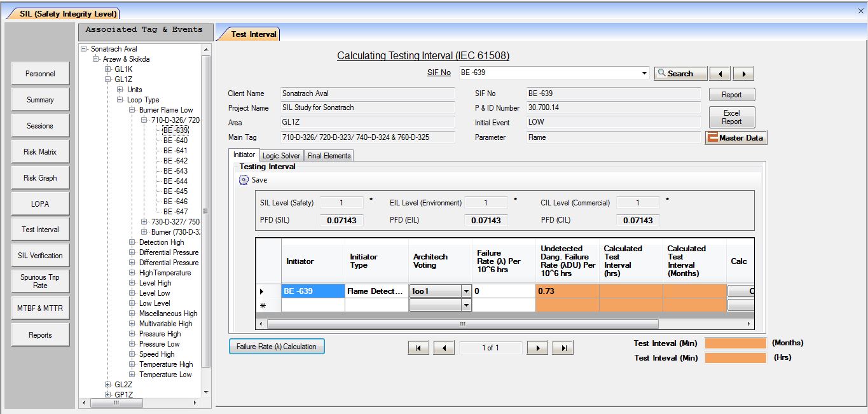The width and height of the screenshot is (868, 414).
Task: Select Pressure High in the tree
Action: (x=160, y=334)
